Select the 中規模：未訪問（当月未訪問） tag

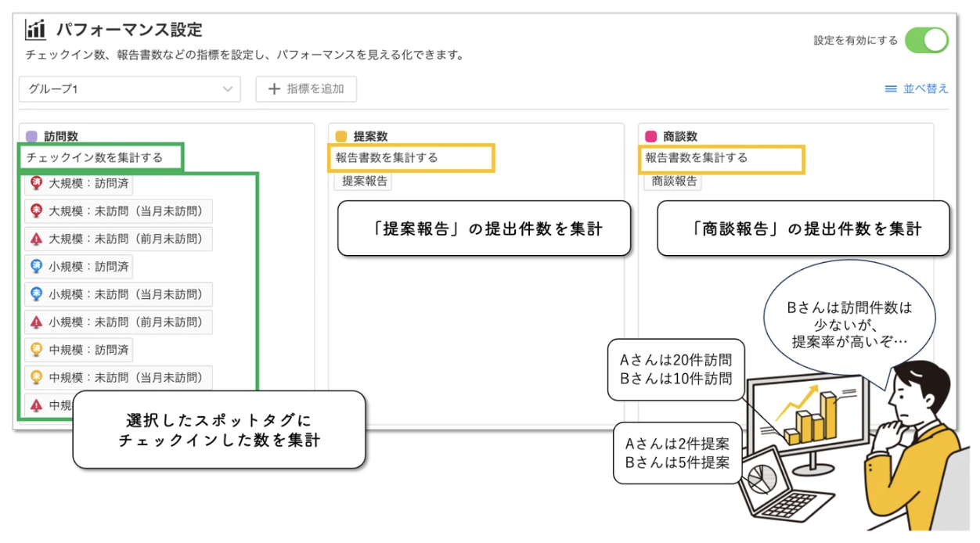[x=118, y=377]
